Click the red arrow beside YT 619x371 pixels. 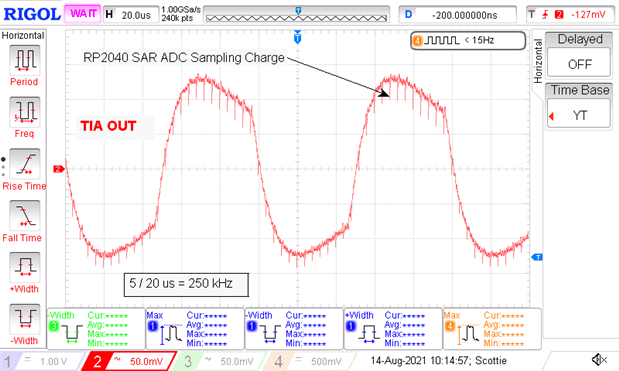point(551,116)
